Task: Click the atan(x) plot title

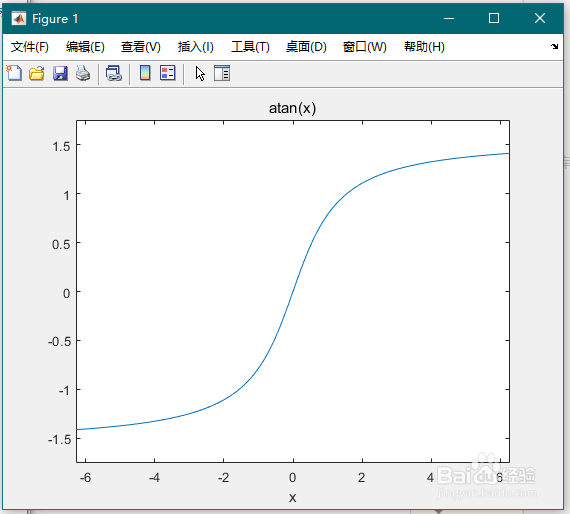Action: pos(292,108)
